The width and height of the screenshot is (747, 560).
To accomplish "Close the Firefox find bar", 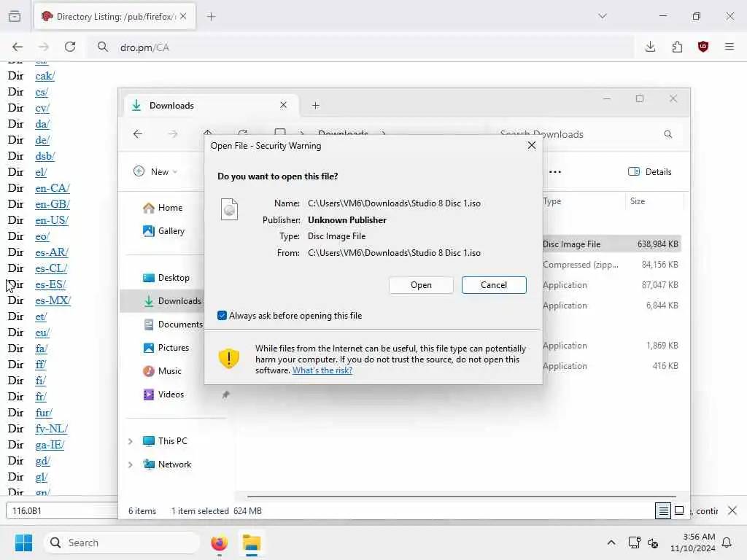I will click(732, 510).
